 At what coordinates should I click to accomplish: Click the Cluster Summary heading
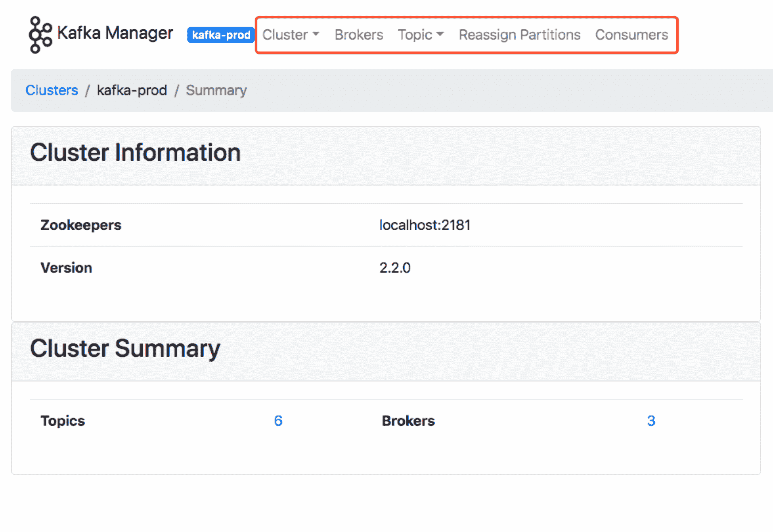(x=125, y=349)
